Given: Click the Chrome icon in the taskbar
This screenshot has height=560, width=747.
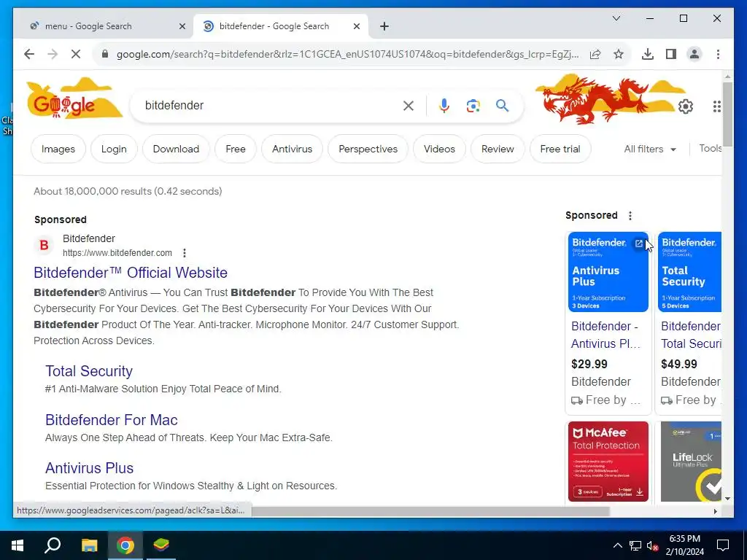Looking at the screenshot, I should pos(125,545).
